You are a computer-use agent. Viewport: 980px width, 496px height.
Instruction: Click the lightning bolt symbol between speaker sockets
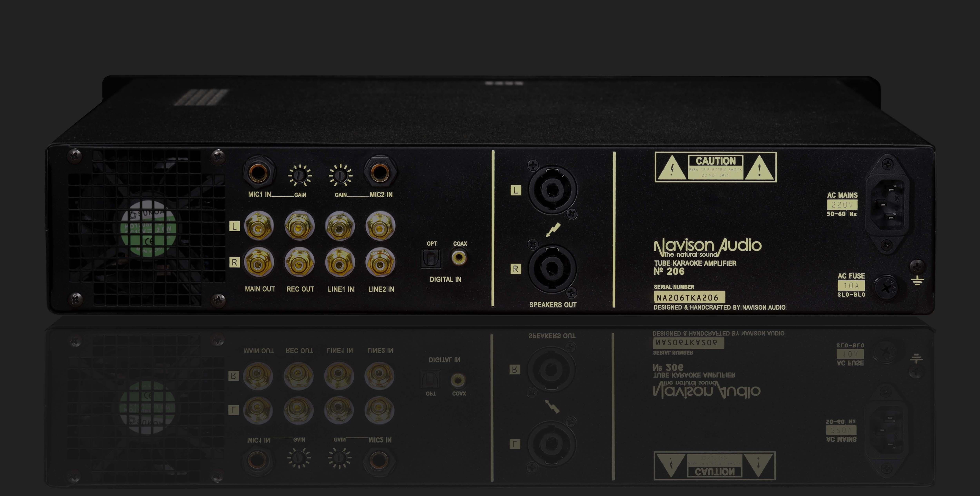point(553,230)
